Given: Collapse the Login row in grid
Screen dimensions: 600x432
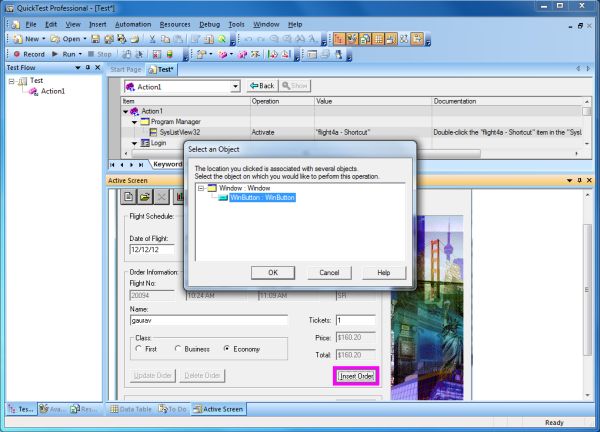Looking at the screenshot, I should pos(134,143).
